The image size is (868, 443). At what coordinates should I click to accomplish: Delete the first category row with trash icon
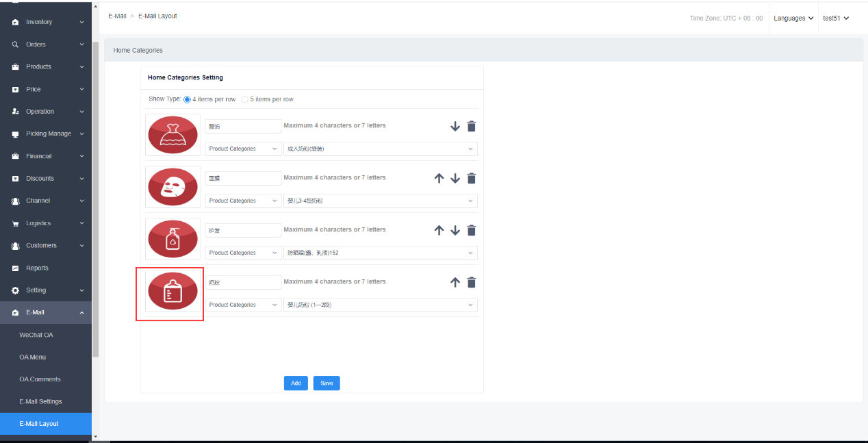471,127
